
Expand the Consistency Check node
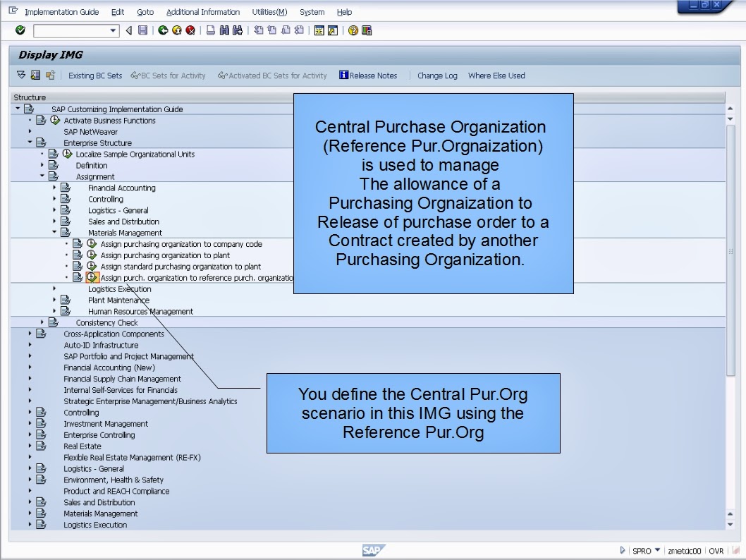click(42, 322)
